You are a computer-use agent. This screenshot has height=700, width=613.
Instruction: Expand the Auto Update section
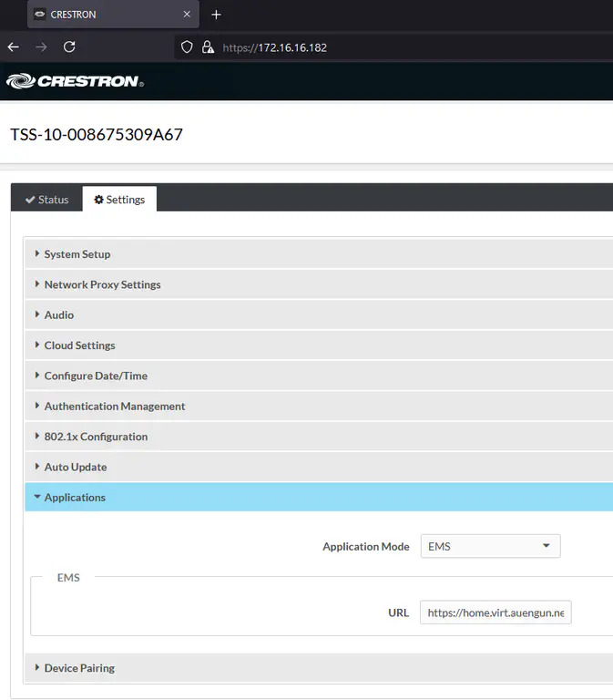319,467
